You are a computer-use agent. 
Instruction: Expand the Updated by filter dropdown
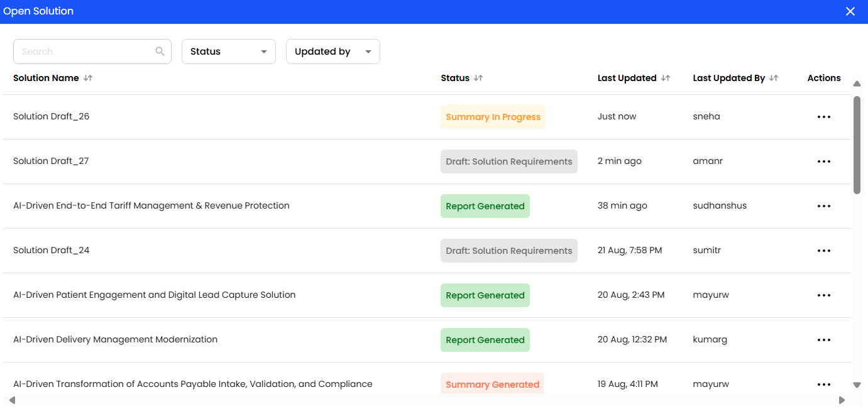pyautogui.click(x=332, y=52)
